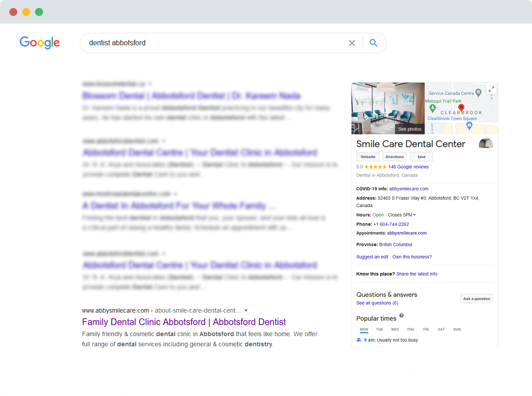Click the www.abbysmilecare.com result URL
Image resolution: width=532 pixels, height=396 pixels.
115,310
